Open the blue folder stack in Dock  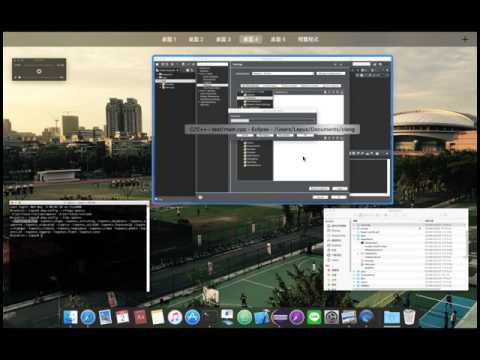[392, 317]
